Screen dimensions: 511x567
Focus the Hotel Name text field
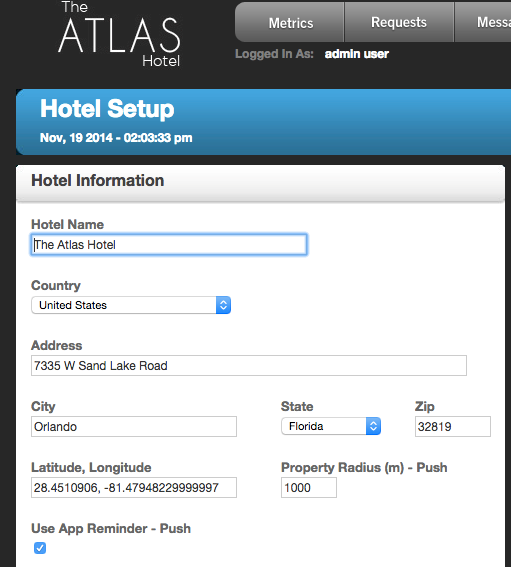coord(169,245)
